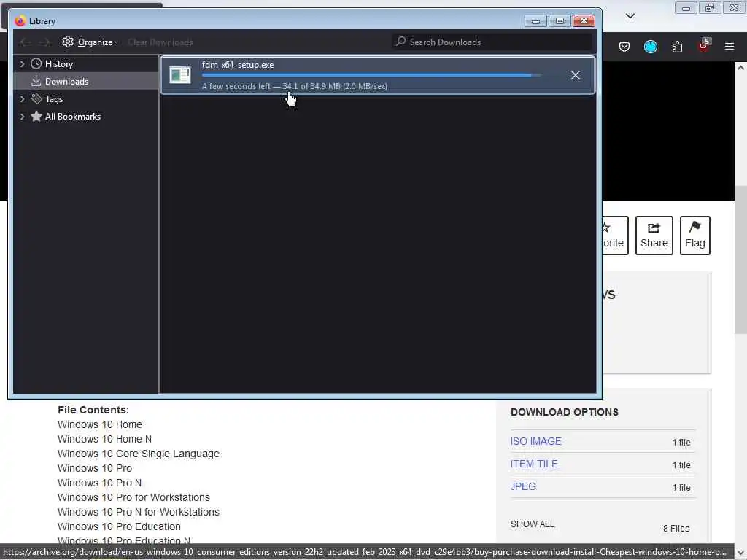Click the 'Windows 10 Pro N' text line
The image size is (747, 560).
(99, 483)
